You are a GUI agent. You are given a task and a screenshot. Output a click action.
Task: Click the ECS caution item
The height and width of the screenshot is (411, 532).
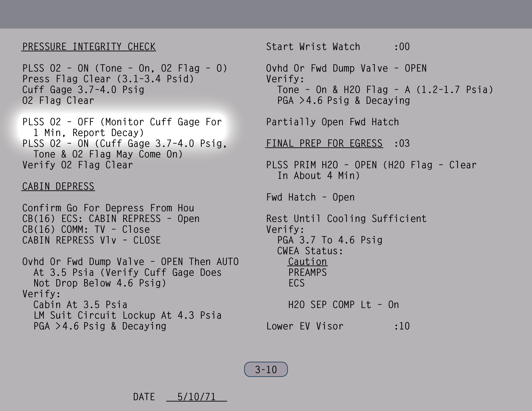(x=296, y=283)
